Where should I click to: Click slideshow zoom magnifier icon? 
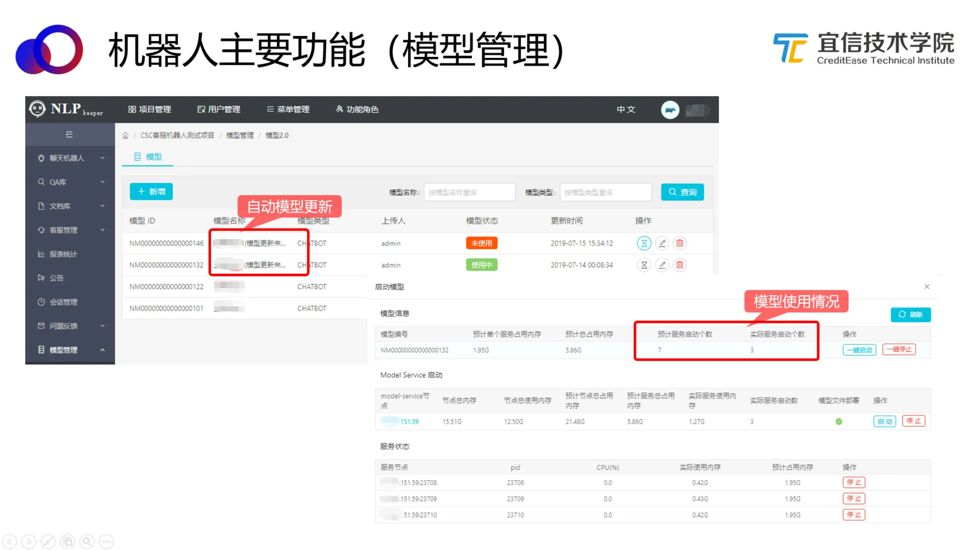[87, 541]
